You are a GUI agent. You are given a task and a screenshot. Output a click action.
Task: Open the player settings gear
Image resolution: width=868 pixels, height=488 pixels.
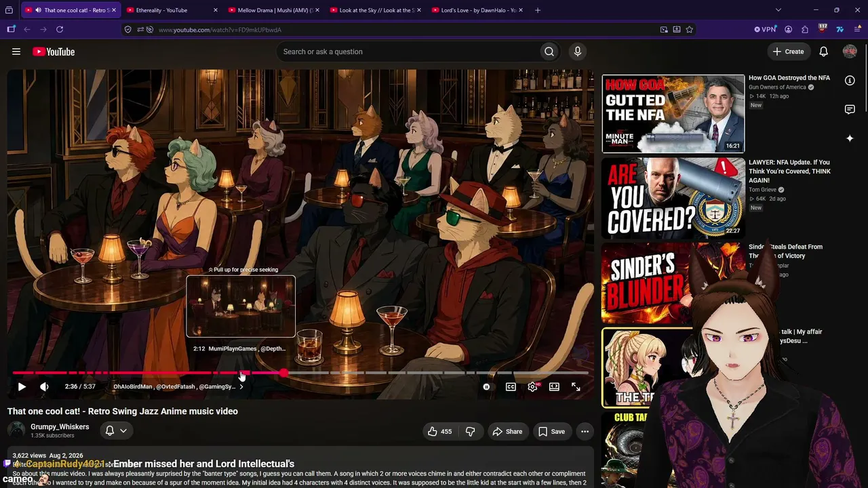[532, 386]
